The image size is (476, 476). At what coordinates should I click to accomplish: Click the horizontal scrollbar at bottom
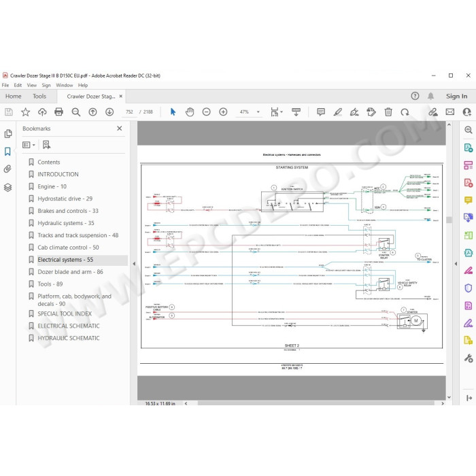point(316,403)
